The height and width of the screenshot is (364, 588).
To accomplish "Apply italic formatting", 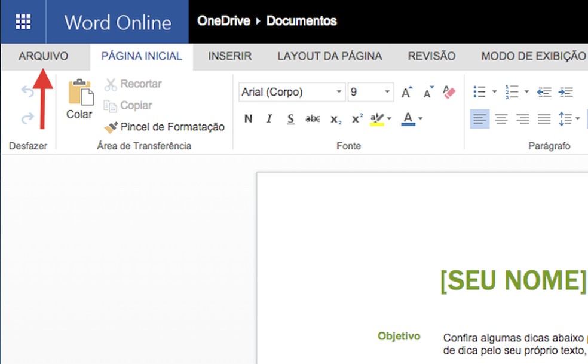I will pos(269,119).
